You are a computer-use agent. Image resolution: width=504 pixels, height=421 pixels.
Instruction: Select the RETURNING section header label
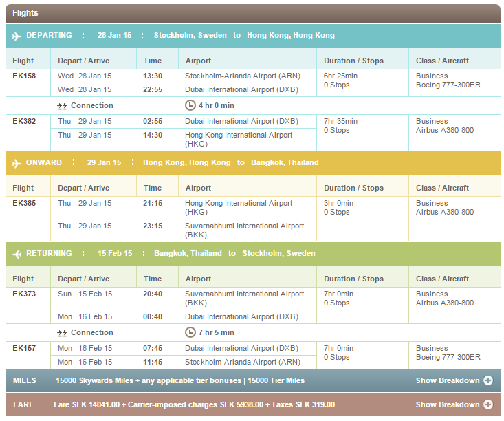pos(49,254)
